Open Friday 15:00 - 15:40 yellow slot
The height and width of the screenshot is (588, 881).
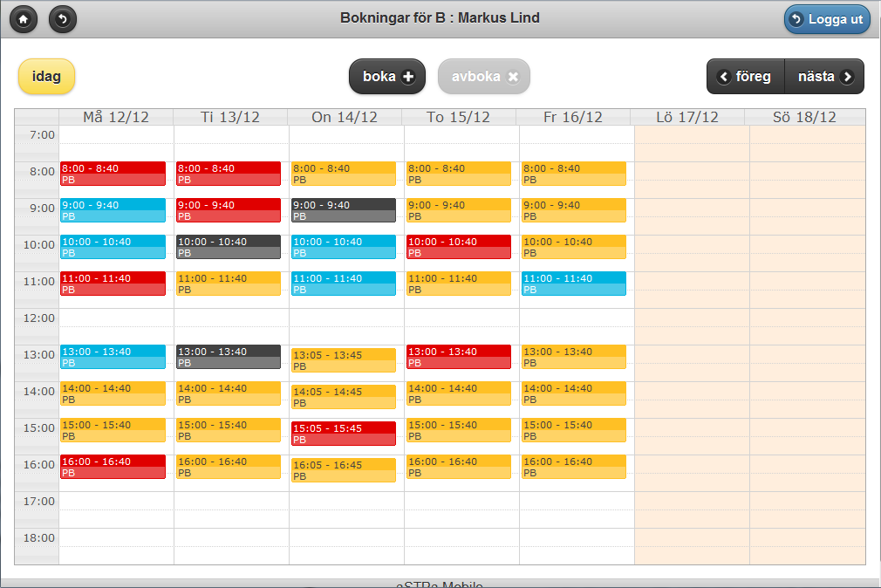[x=574, y=430]
